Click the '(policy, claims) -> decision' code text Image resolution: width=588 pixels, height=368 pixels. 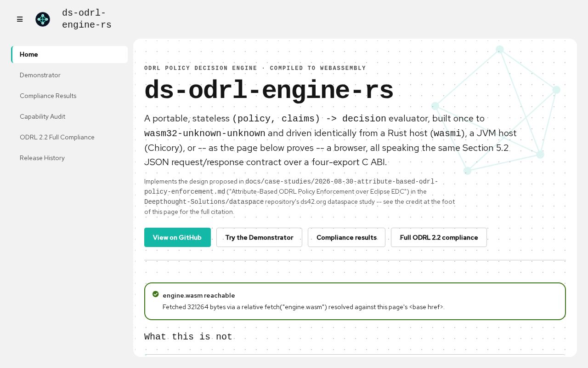tap(309, 119)
